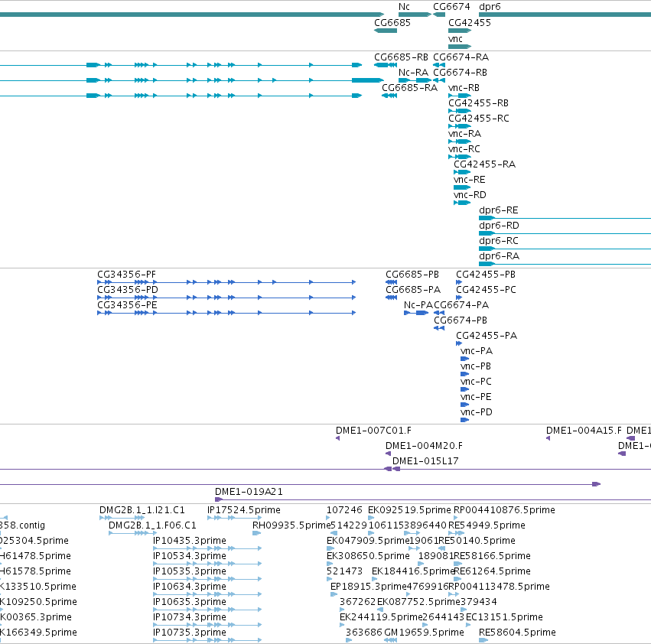Click transcript dpr6-RA
Screen dimensions: 651x644
coord(499,255)
